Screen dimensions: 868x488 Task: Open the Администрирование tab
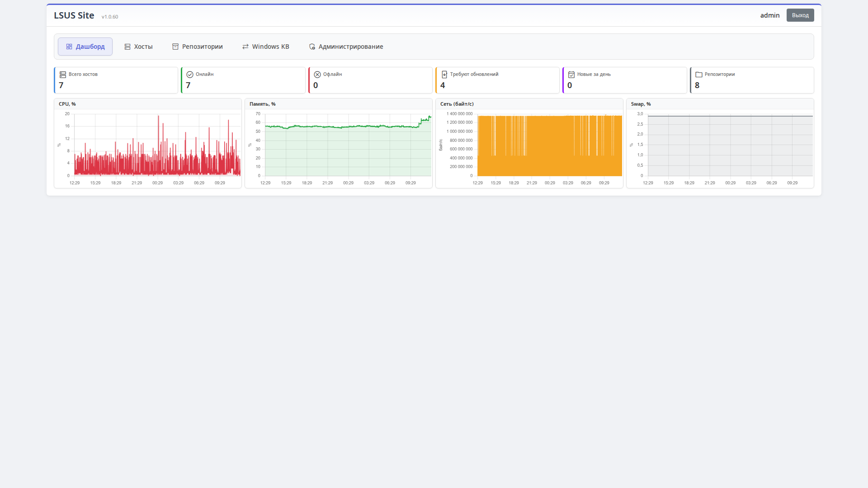pos(346,47)
